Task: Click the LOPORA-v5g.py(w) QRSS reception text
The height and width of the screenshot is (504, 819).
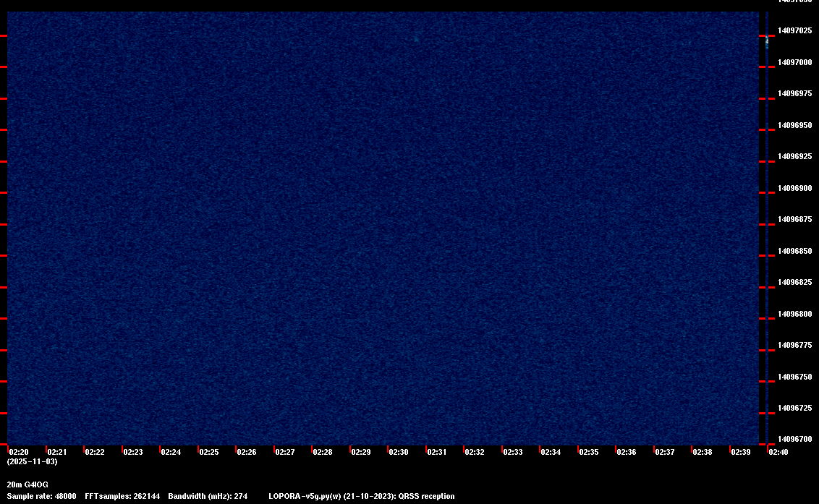Action: [362, 496]
